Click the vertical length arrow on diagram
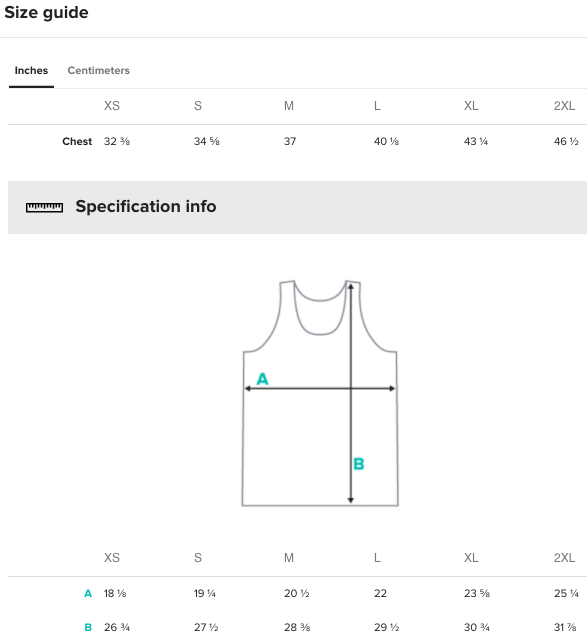Viewport: 587px width, 641px height. [351, 393]
